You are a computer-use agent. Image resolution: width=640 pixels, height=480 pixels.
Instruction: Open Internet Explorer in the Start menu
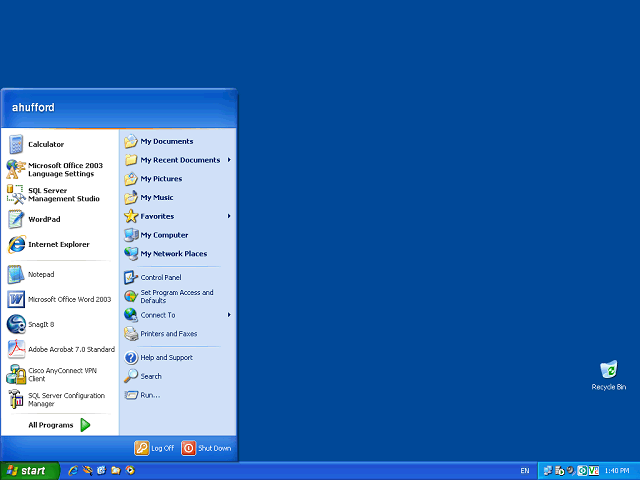pos(60,244)
